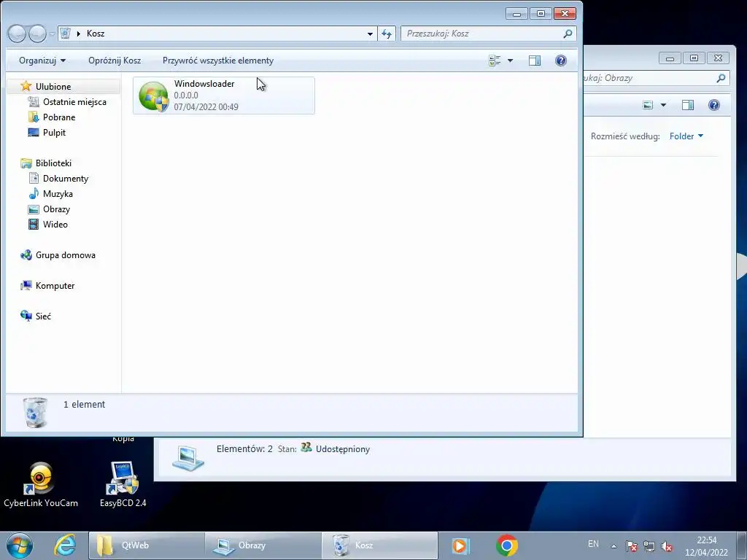Viewport: 747px width, 560px height.
Task: Open Dokumenty library
Action: tap(66, 178)
